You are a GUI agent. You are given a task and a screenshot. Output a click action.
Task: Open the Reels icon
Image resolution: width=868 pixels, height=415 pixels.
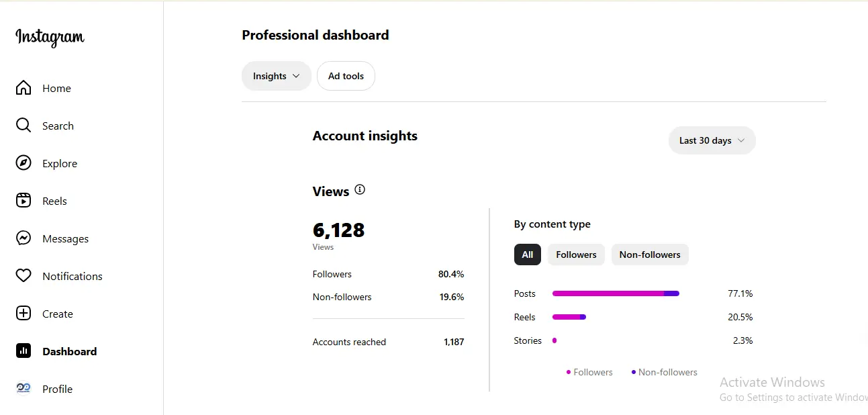coord(23,201)
